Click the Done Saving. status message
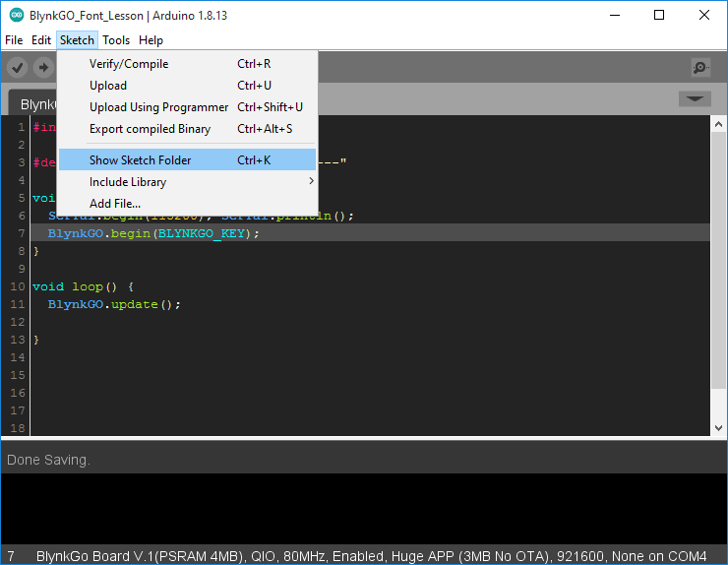The height and width of the screenshot is (565, 728). tap(48, 460)
